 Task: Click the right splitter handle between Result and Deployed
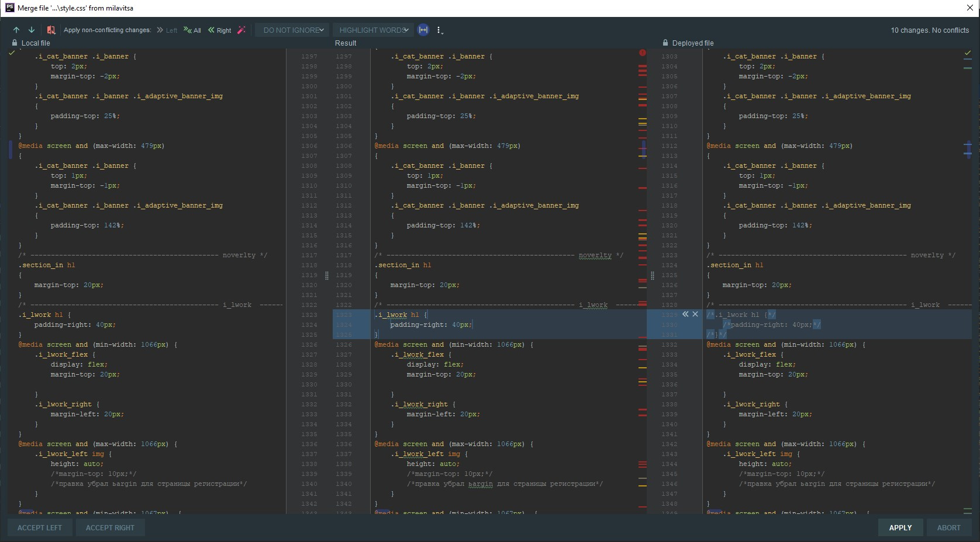(653, 275)
